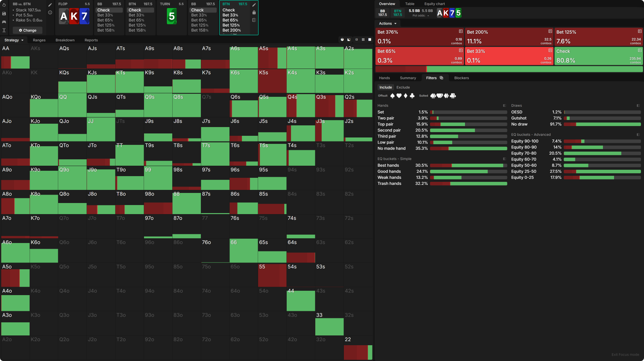Click the pencil icon on BTN action card
Image resolution: width=644 pixels, height=361 pixels.
pyautogui.click(x=254, y=5)
